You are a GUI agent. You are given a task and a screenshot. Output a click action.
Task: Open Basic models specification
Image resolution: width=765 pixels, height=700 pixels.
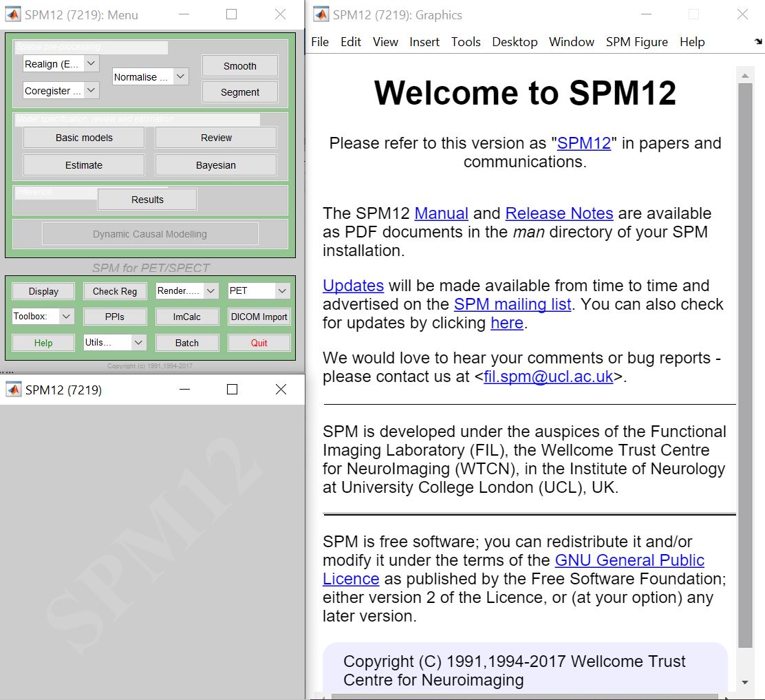tap(84, 138)
